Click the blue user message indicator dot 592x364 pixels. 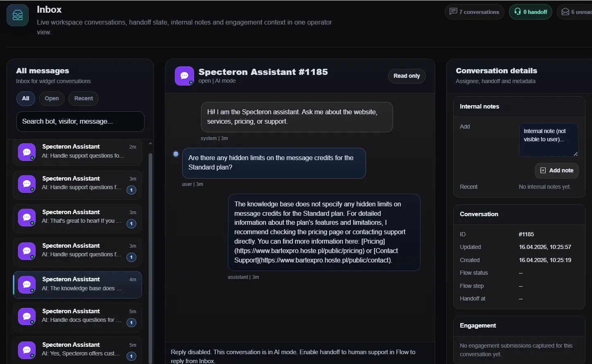click(176, 154)
